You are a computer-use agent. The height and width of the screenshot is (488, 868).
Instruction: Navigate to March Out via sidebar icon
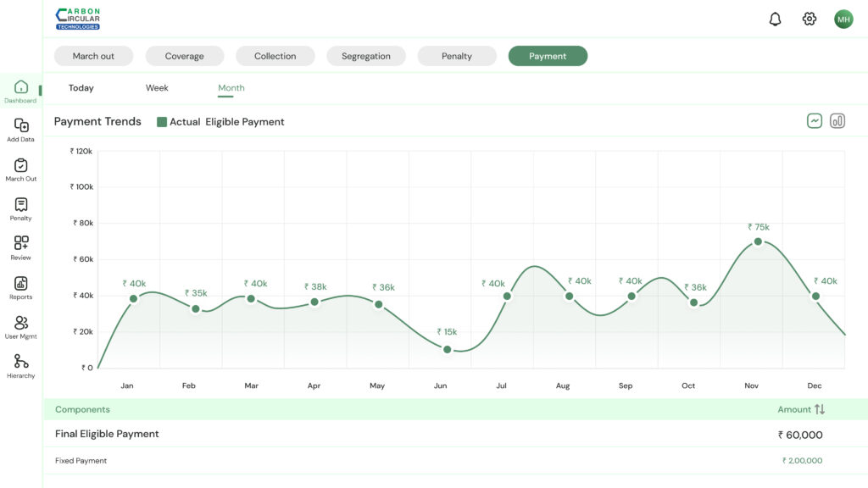point(20,168)
